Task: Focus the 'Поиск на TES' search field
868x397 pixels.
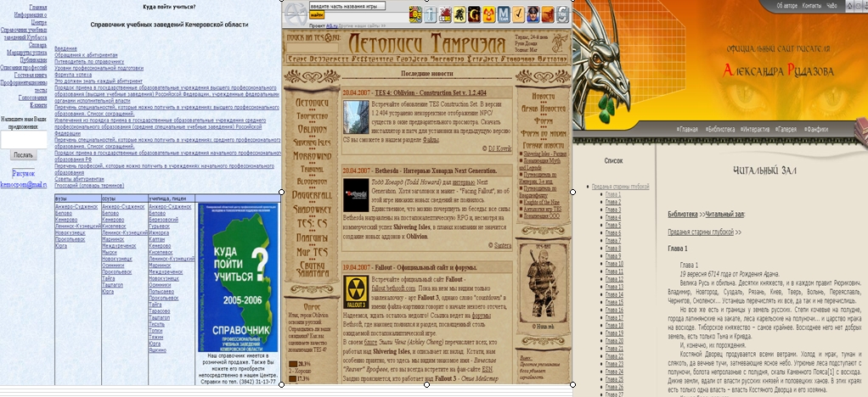Action: click(x=312, y=48)
